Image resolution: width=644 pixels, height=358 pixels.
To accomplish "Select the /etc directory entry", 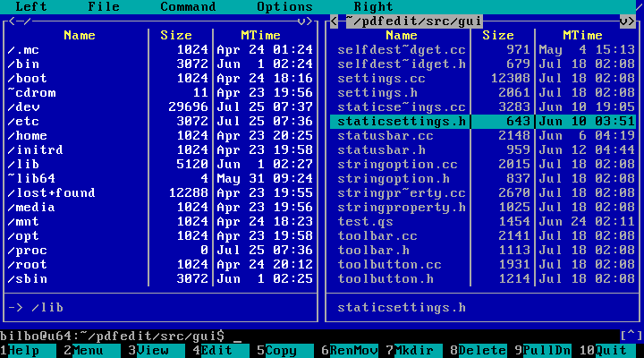I will [x=23, y=121].
